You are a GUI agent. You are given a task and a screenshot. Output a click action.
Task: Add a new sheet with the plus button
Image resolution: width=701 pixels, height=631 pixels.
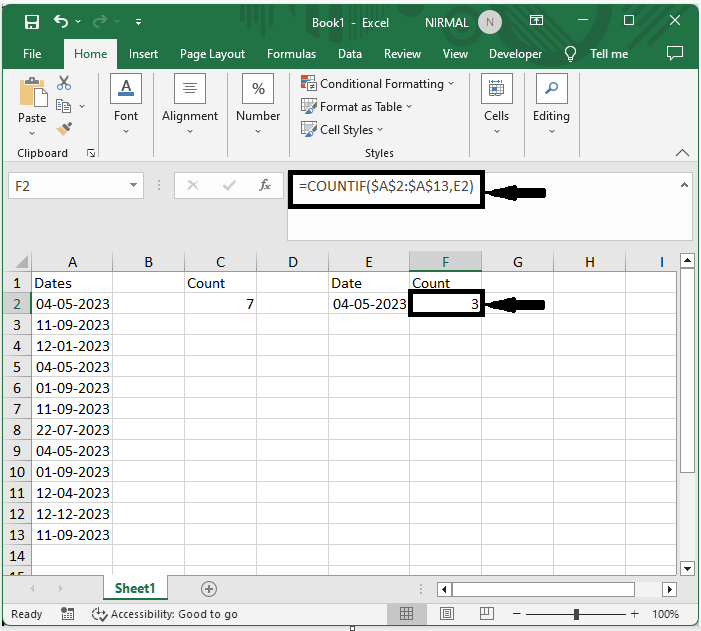click(x=209, y=589)
